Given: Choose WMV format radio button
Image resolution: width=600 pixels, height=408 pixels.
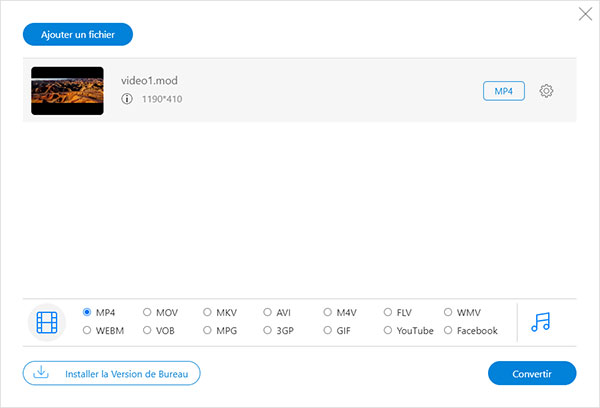Looking at the screenshot, I should pos(448,312).
